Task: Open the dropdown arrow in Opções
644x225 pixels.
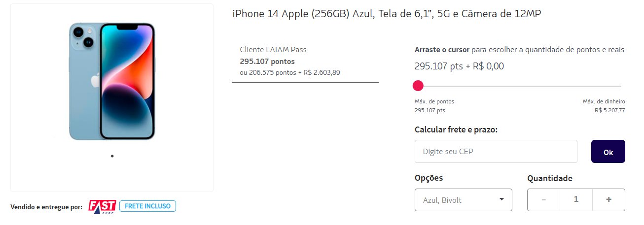Action: [x=501, y=199]
